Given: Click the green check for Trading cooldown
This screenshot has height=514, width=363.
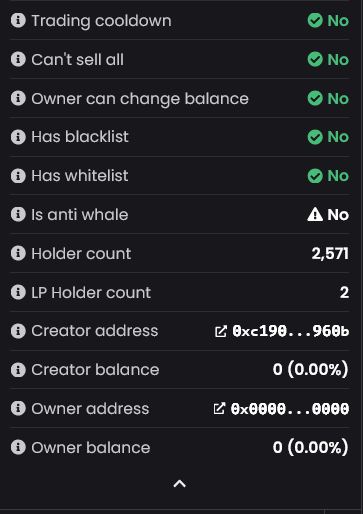Looking at the screenshot, I should click(x=315, y=20).
